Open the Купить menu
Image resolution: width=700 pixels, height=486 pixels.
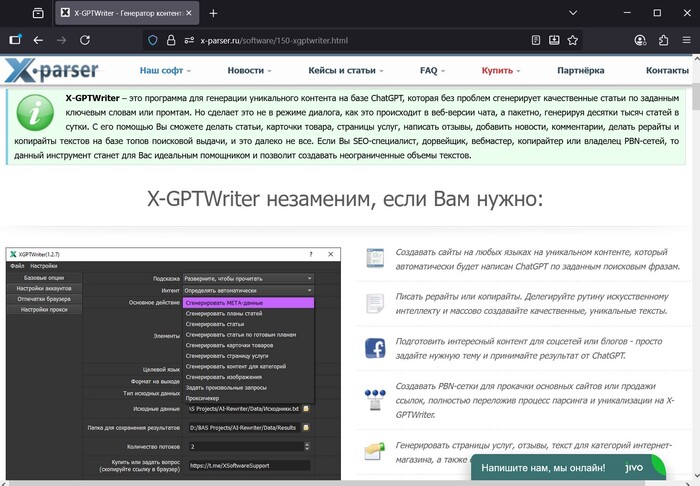coord(501,71)
